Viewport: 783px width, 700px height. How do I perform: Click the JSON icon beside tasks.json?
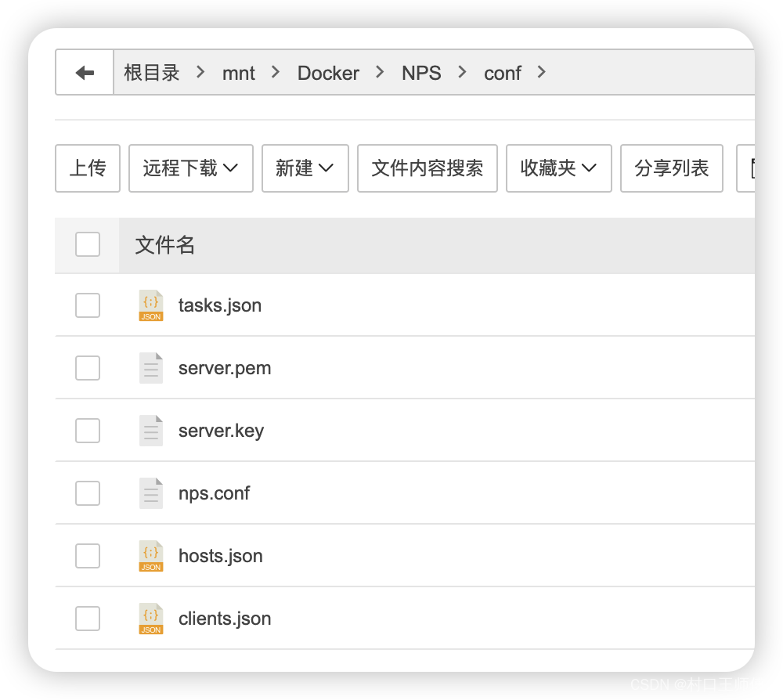coord(150,305)
